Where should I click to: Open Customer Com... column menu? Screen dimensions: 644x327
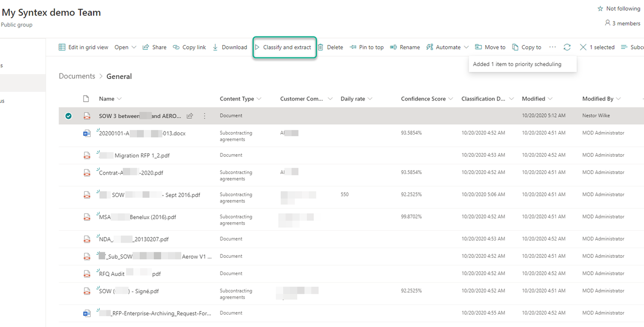(x=306, y=99)
